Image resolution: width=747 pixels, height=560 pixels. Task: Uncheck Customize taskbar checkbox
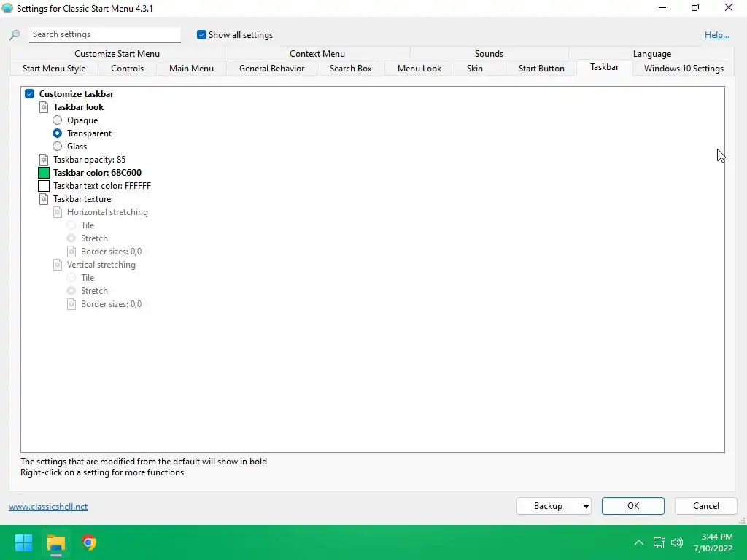tap(29, 94)
